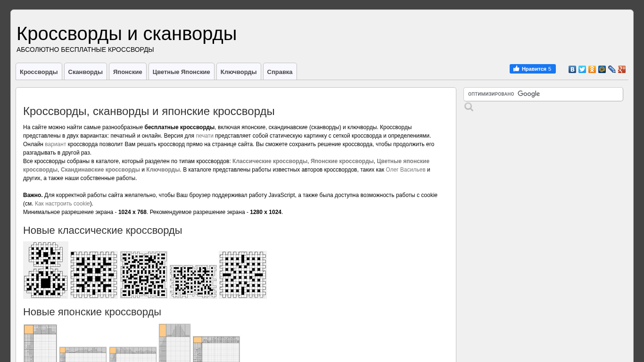Open the fifth new Japanese crossword thumbnail

tap(216, 349)
